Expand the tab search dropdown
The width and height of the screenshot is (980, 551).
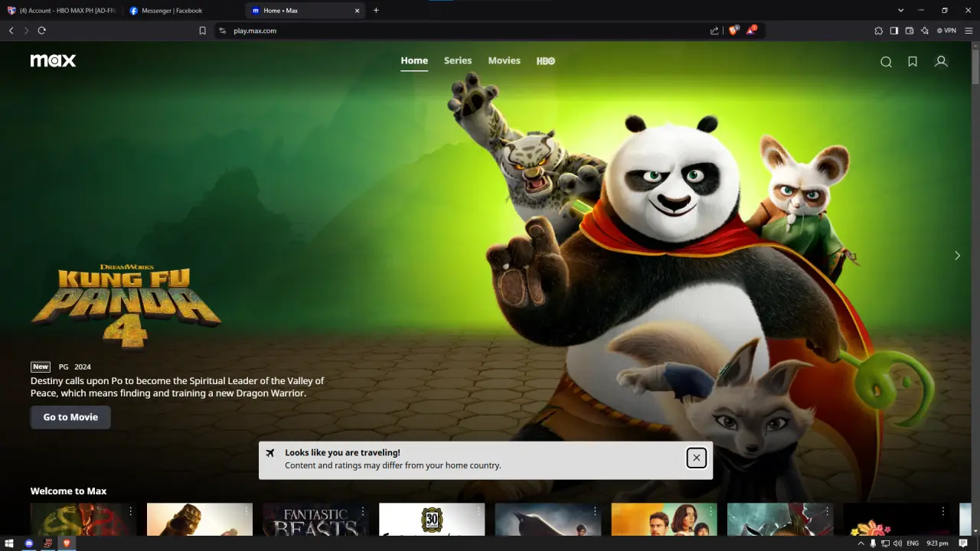coord(900,10)
